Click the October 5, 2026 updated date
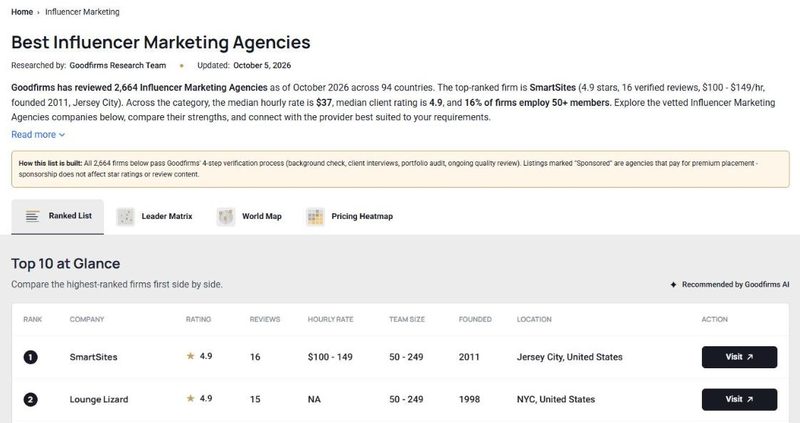Screen dimensions: 800x423 tap(262, 65)
